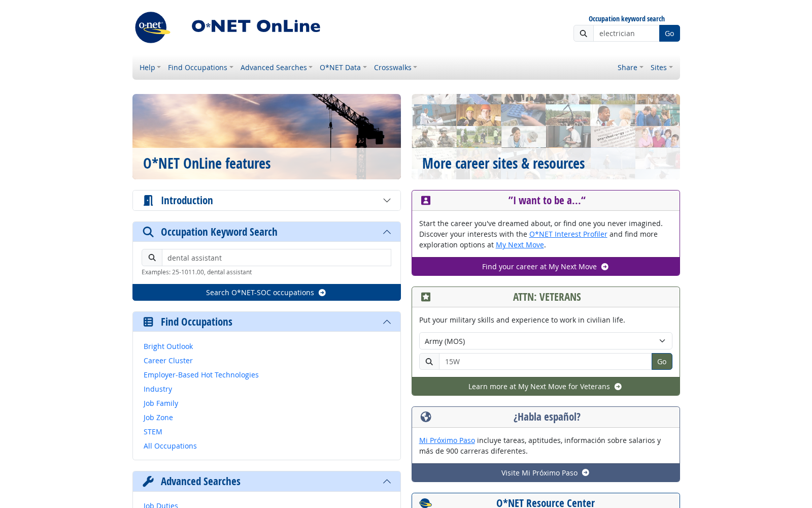Open the All Occupations link

tap(170, 446)
